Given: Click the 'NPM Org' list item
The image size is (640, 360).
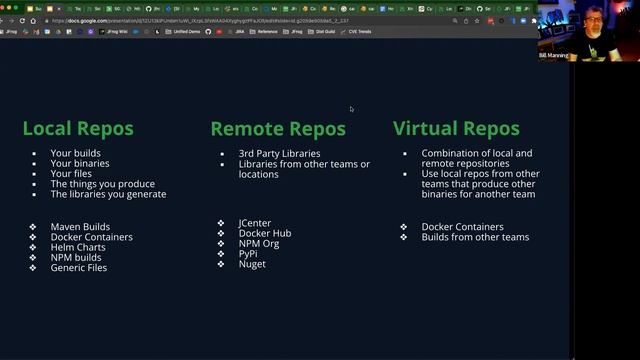Looking at the screenshot, I should click(x=259, y=243).
